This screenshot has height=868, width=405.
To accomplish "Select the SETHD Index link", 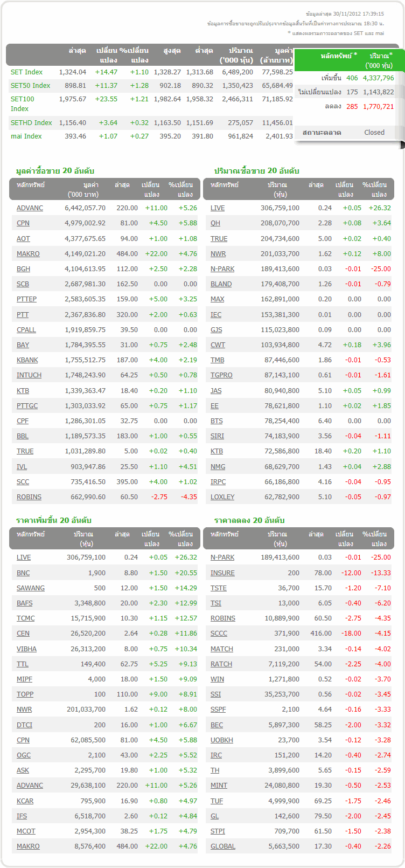I will coord(31,123).
